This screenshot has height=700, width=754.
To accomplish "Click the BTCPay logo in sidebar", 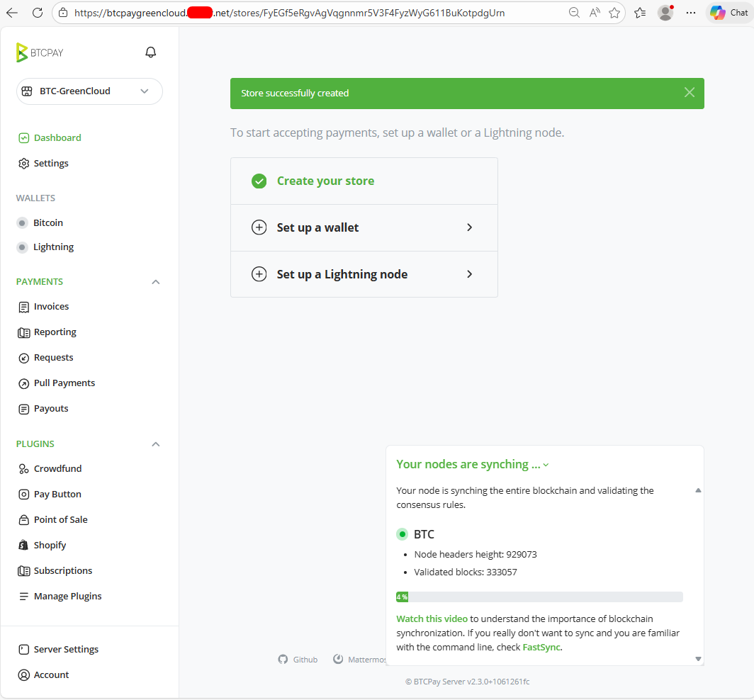I will (x=40, y=52).
